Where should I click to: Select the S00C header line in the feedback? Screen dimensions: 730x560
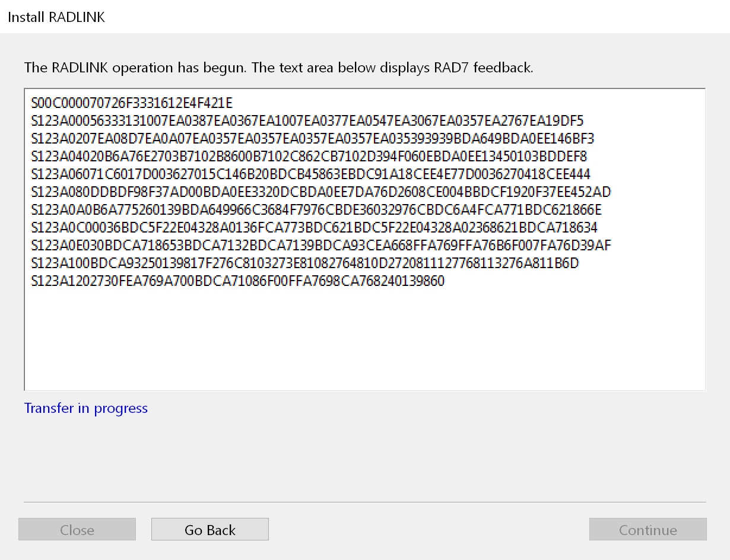(x=132, y=103)
